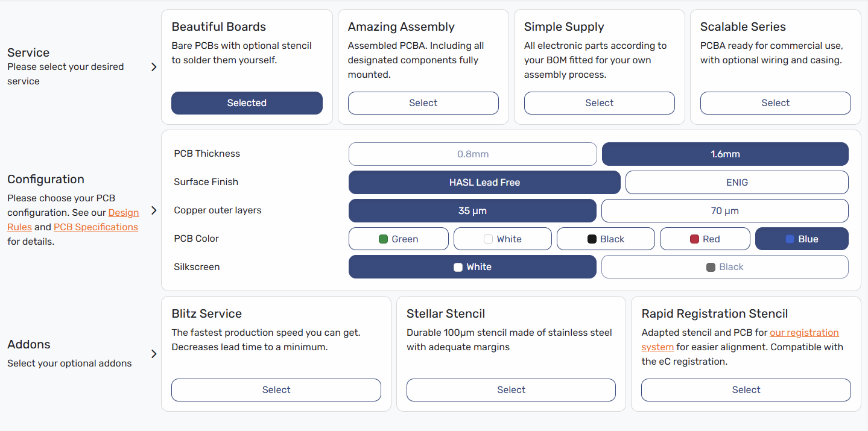868x431 pixels.
Task: Open the Design Rules link
Action: (x=123, y=213)
